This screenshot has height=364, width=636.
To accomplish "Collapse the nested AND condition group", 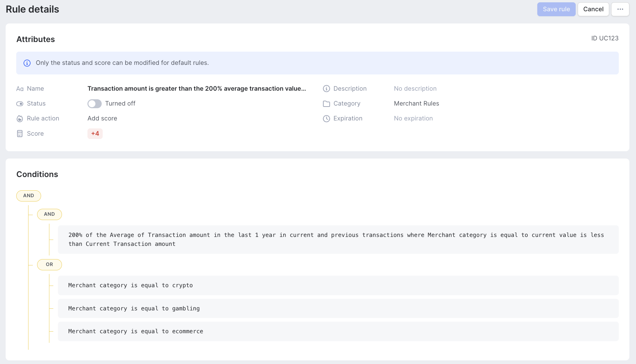I will click(x=49, y=214).
